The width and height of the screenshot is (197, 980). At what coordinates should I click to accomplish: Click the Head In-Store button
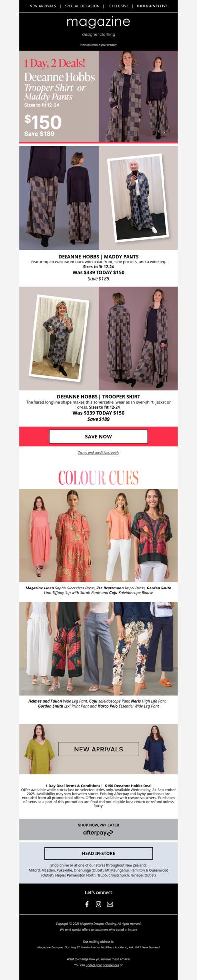tap(98, 853)
